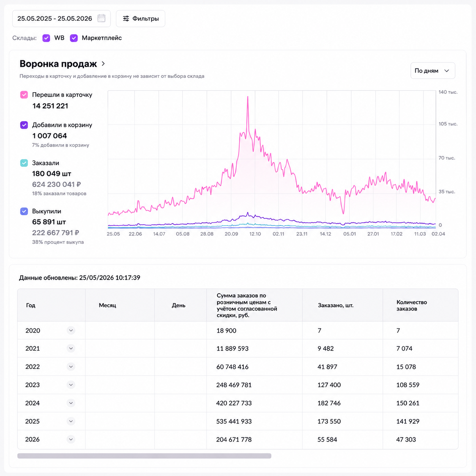476x476 pixels.
Task: Uncheck the Маркетплейс warehouse checkbox
Action: click(74, 38)
